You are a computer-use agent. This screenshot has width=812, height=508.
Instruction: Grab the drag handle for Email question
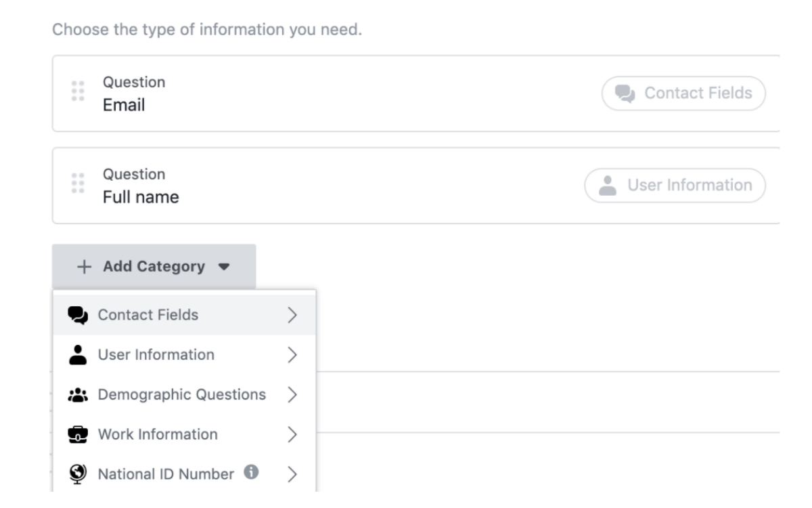coord(77,91)
